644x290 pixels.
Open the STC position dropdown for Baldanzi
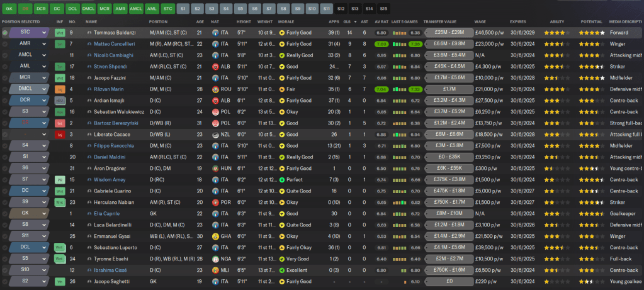tap(44, 32)
